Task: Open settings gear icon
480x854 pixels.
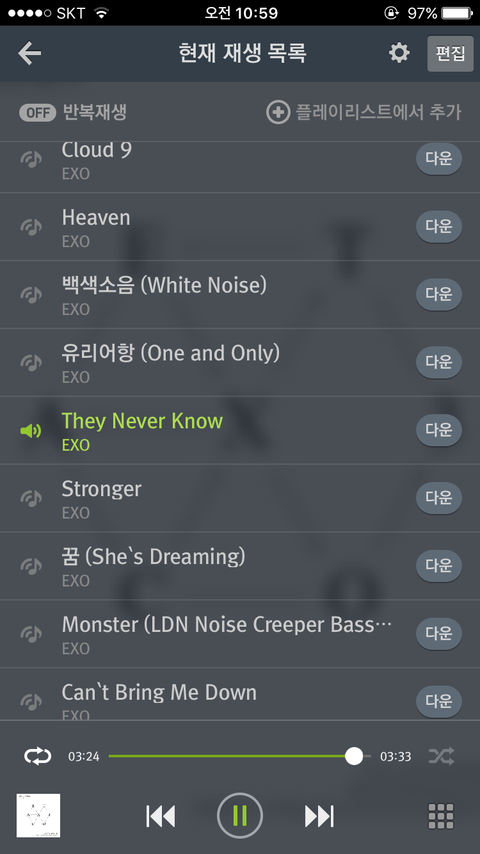Action: 399,53
